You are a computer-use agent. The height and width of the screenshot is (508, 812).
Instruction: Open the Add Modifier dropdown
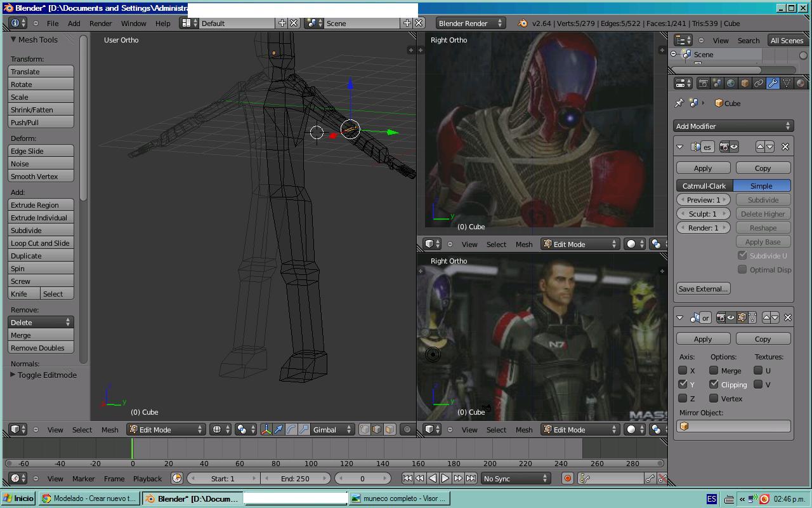pos(733,126)
